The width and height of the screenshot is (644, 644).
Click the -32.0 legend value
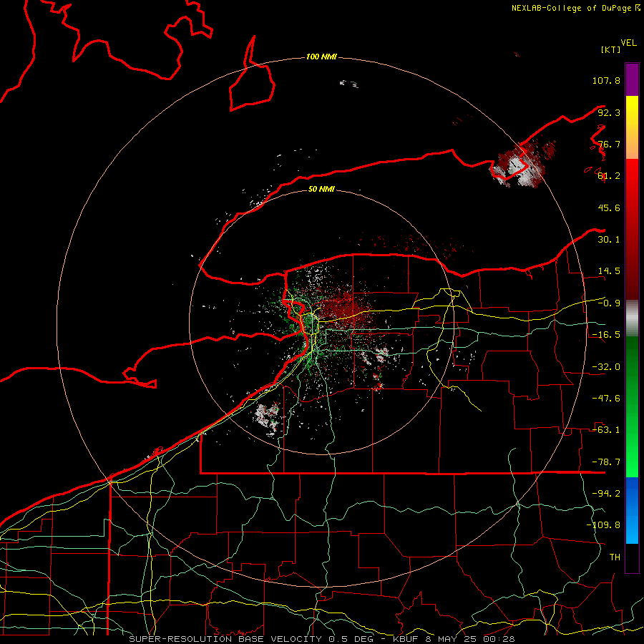[x=606, y=367]
